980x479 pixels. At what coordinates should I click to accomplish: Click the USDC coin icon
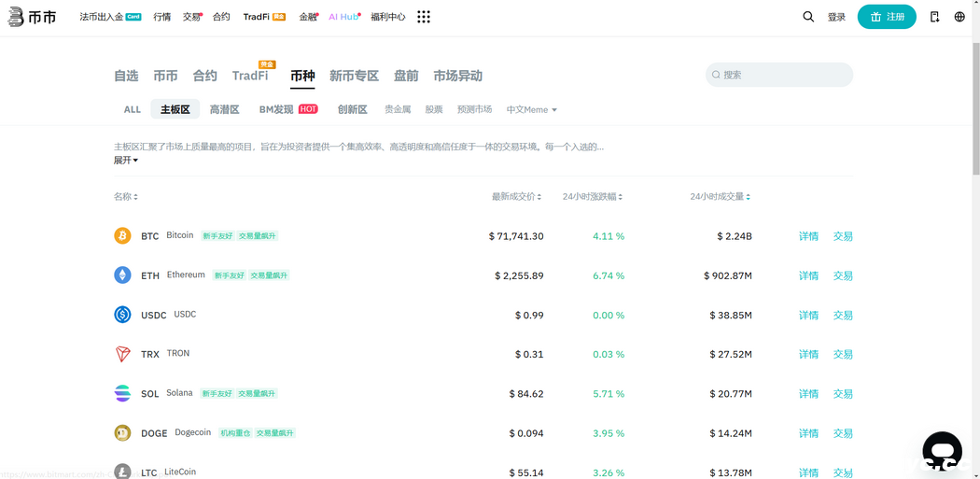pos(122,315)
